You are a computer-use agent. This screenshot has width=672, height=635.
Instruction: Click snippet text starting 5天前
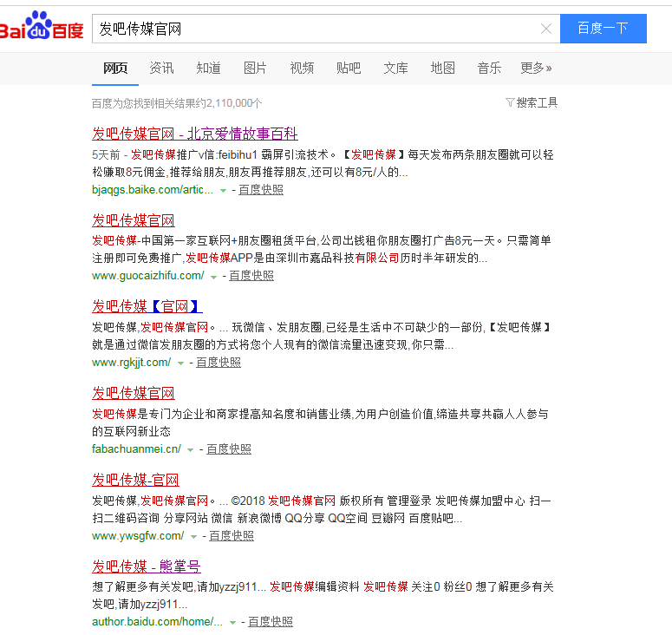point(323,163)
